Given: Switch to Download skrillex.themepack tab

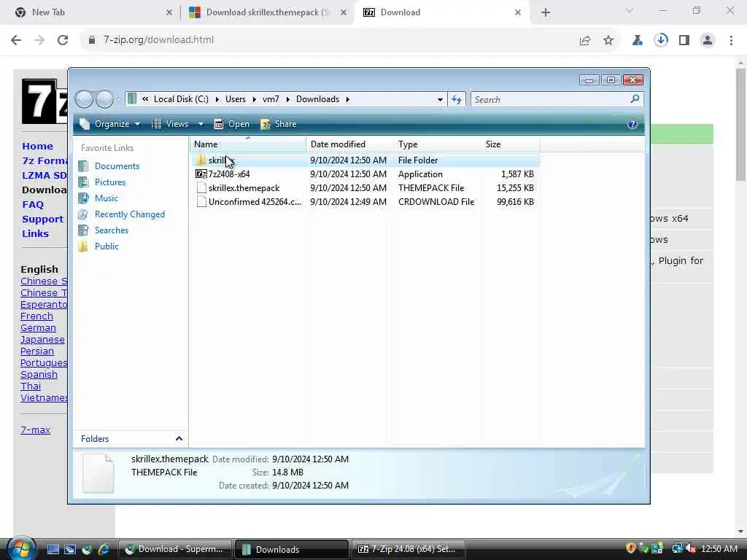Looking at the screenshot, I should 267,12.
